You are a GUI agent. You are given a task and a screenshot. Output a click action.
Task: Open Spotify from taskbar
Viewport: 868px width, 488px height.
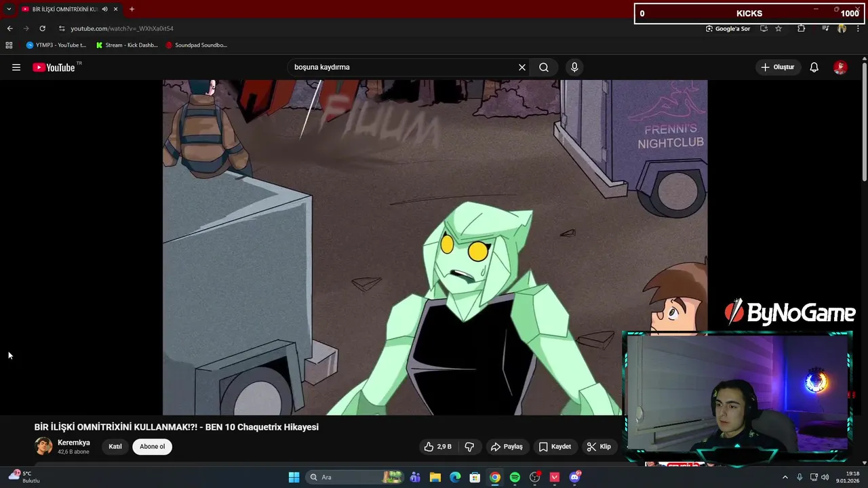[x=515, y=477]
